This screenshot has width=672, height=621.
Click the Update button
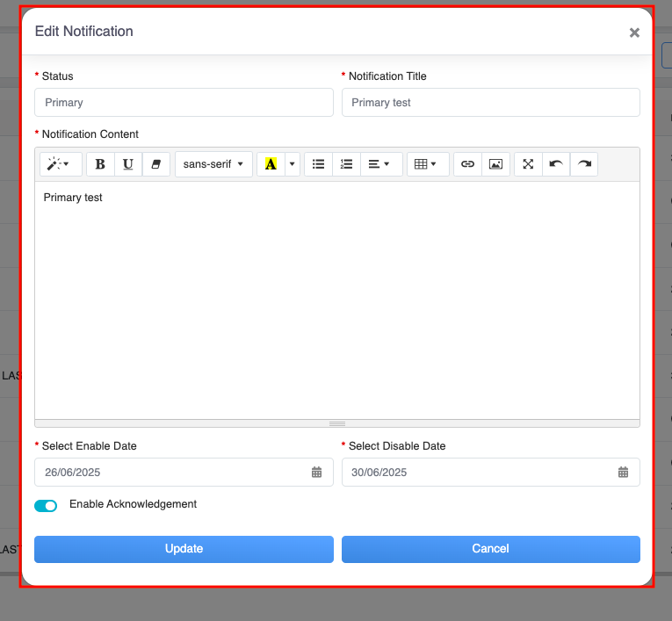[184, 549]
